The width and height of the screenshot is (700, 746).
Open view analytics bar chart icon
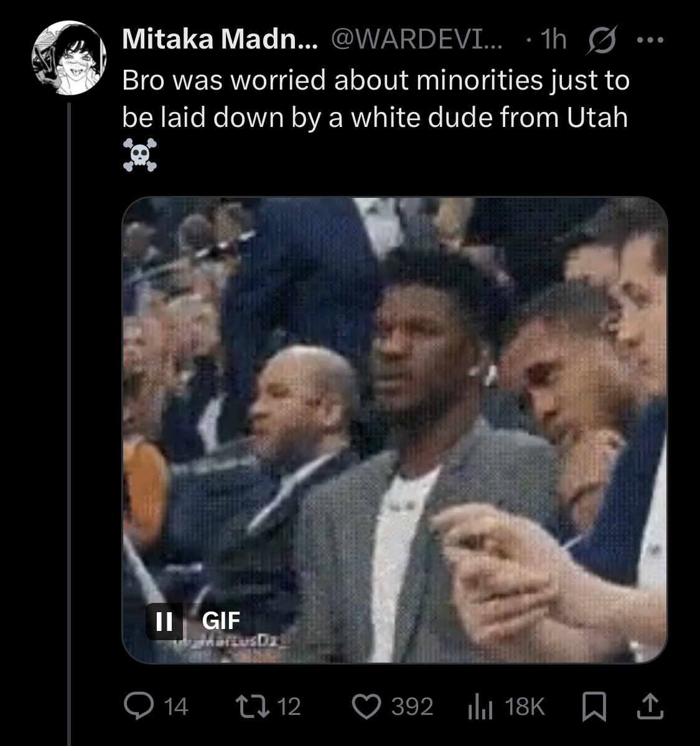(x=480, y=707)
